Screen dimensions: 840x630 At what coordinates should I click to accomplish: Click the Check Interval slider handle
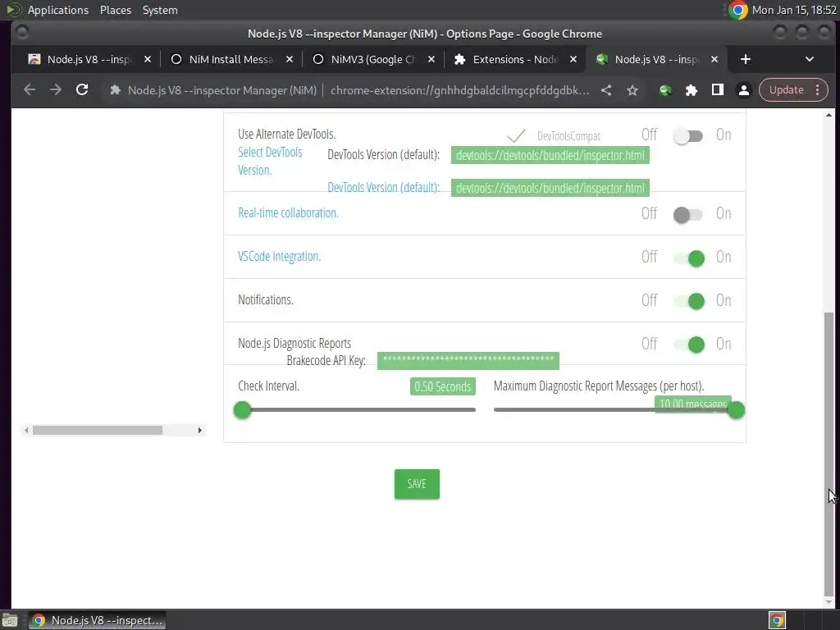(x=242, y=410)
